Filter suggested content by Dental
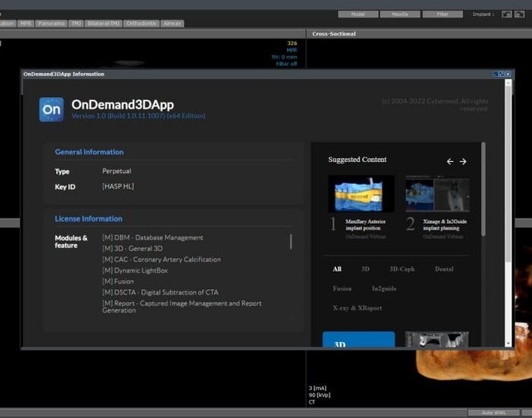This screenshot has width=532, height=418. 444,269
